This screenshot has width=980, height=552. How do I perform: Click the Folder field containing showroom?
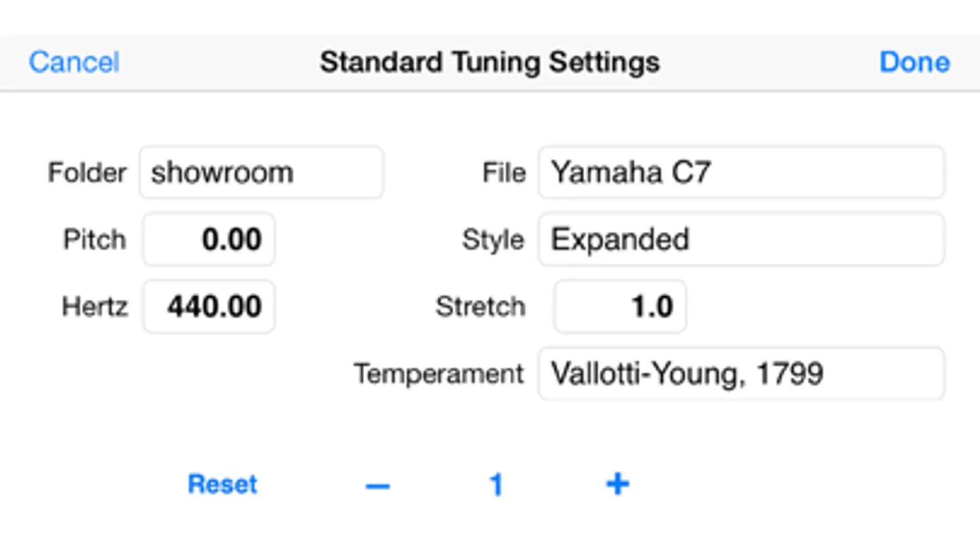261,172
